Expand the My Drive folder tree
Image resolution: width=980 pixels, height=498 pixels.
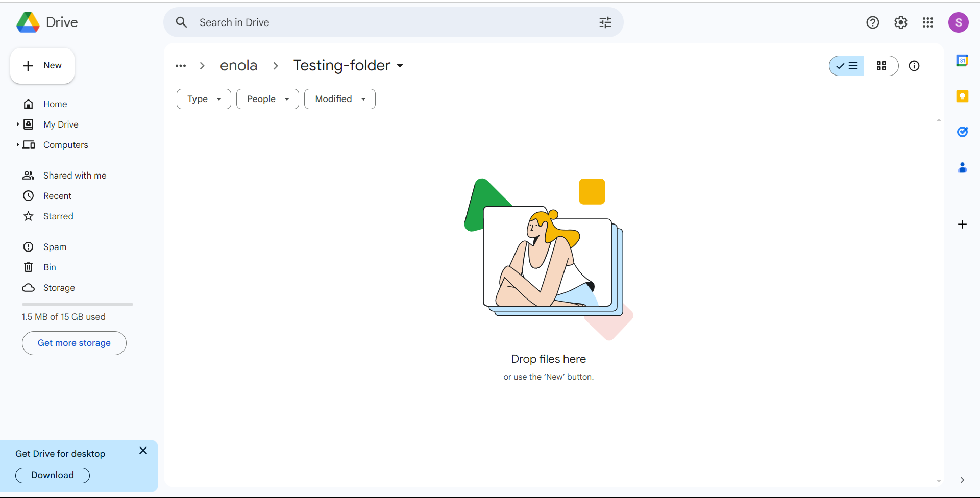pyautogui.click(x=18, y=124)
